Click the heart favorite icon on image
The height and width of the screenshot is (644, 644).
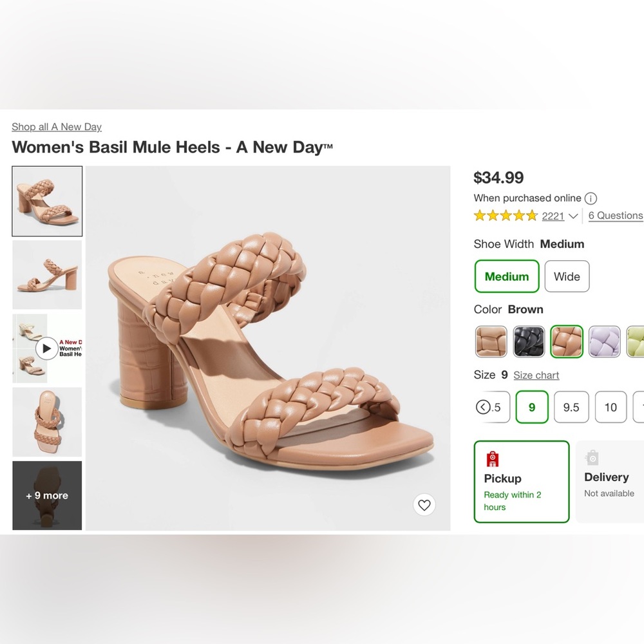pyautogui.click(x=424, y=506)
